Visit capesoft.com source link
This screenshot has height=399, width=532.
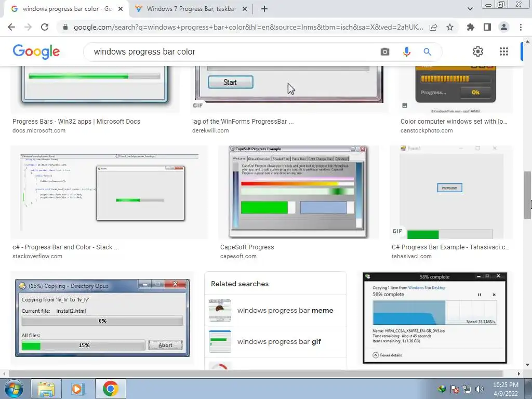(238, 257)
